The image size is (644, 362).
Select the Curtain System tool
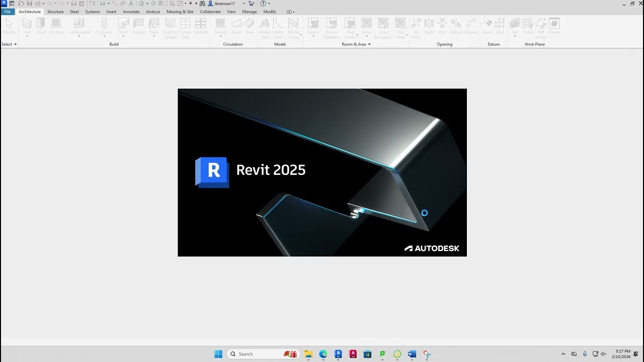point(170,28)
